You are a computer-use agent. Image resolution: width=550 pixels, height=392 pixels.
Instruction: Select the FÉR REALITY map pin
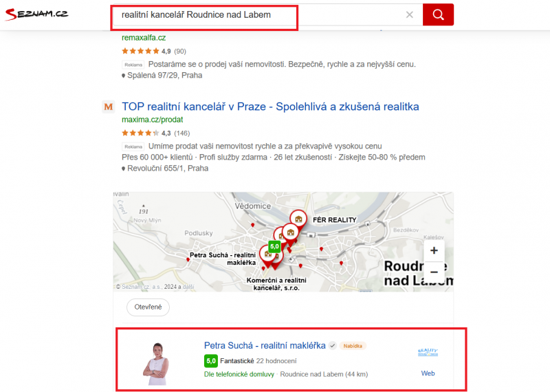[298, 220]
